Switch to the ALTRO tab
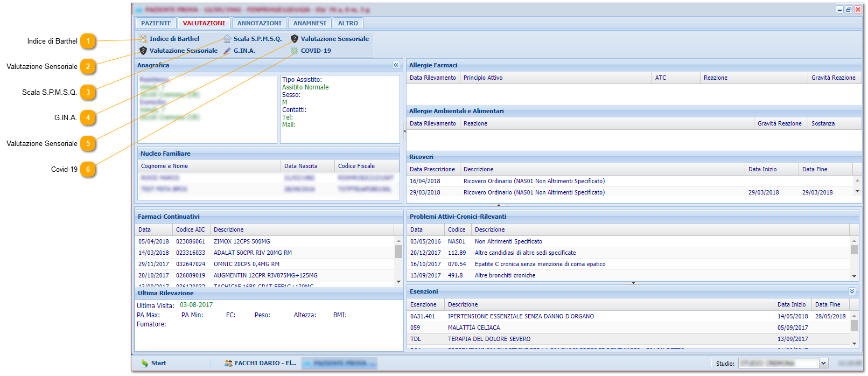 point(348,23)
